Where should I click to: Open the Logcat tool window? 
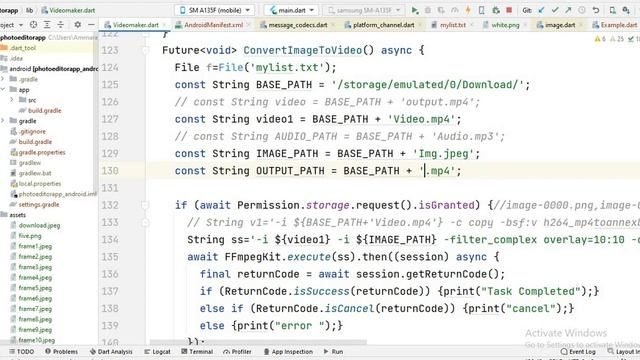157,351
